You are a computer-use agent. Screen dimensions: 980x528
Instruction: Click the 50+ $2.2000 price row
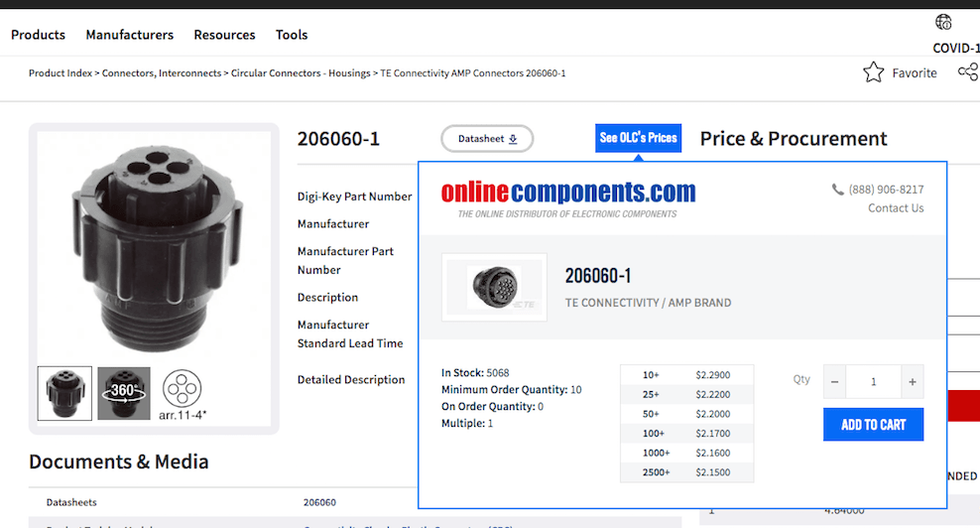point(686,414)
